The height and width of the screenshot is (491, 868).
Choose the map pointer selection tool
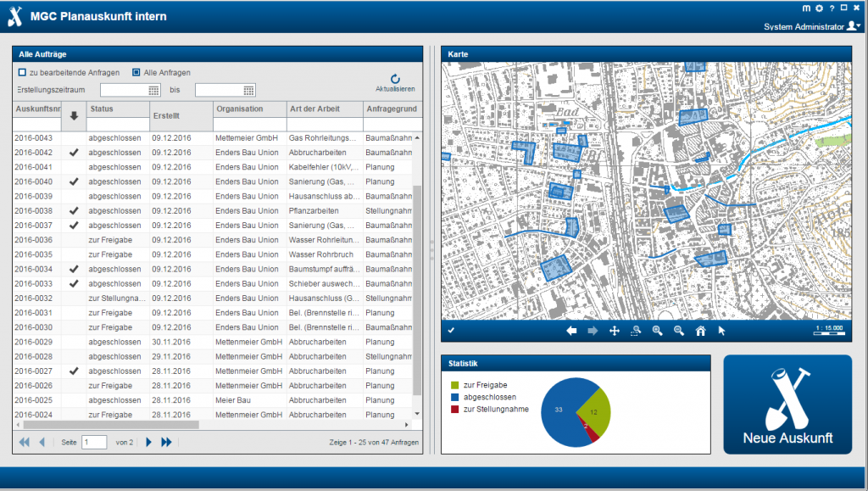coord(722,332)
